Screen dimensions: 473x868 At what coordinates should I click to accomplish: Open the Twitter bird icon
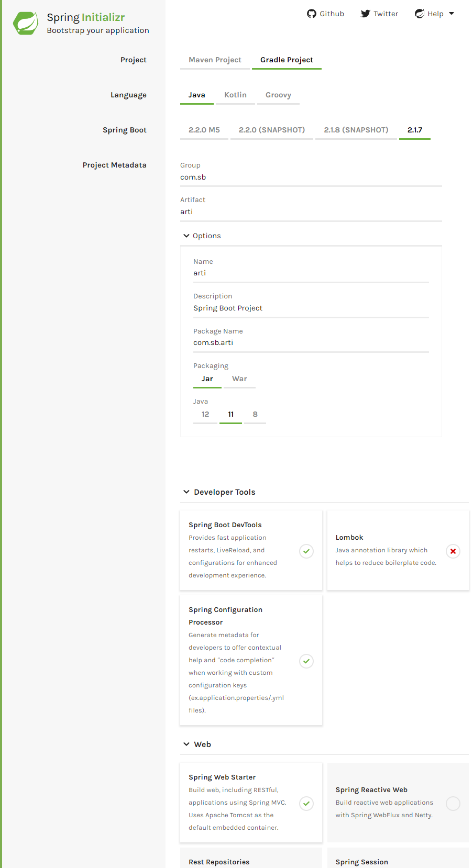coord(366,14)
